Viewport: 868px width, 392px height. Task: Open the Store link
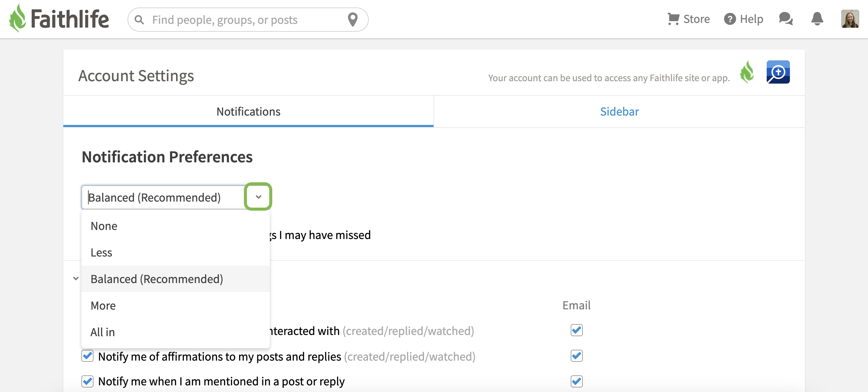point(696,19)
